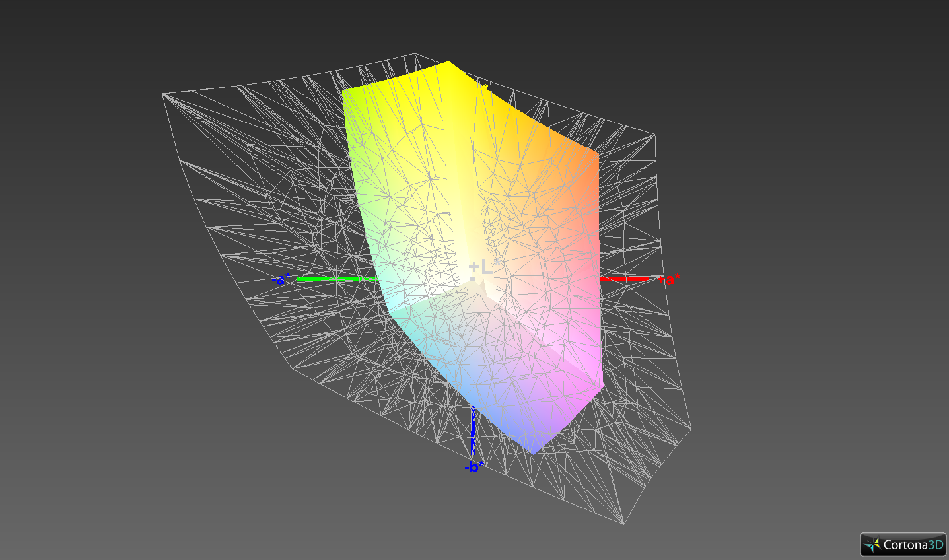This screenshot has height=560, width=949.
Task: Select the blue -b* axis line
Action: click(474, 431)
